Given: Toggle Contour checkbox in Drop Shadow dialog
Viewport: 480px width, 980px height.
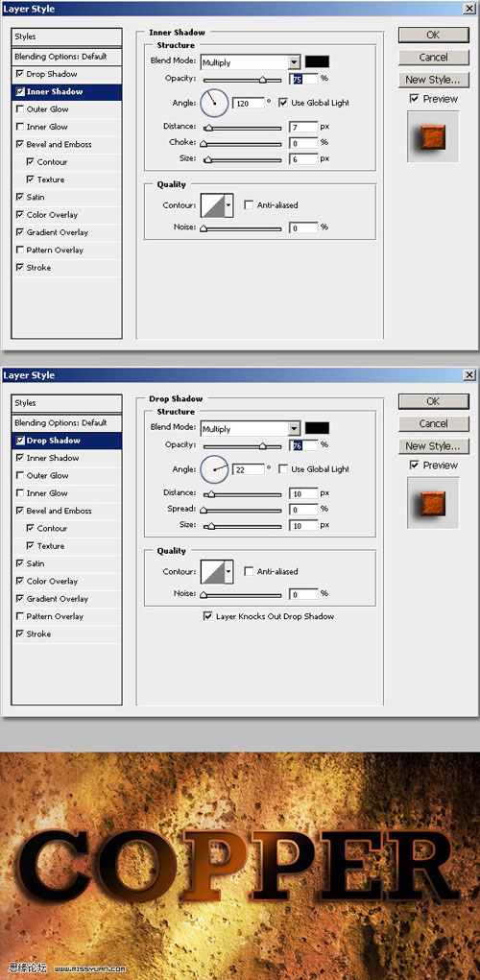Looking at the screenshot, I should coord(31,528).
